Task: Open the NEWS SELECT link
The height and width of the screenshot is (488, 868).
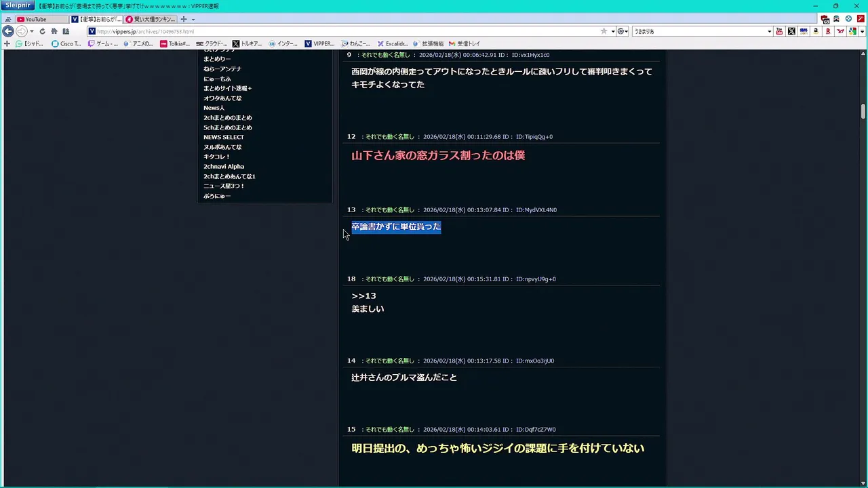Action: click(x=224, y=137)
